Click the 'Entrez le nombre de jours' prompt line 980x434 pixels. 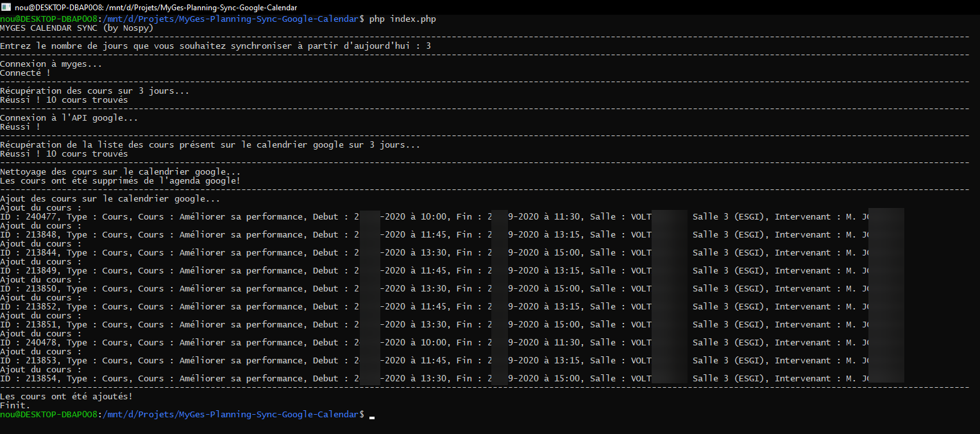215,46
